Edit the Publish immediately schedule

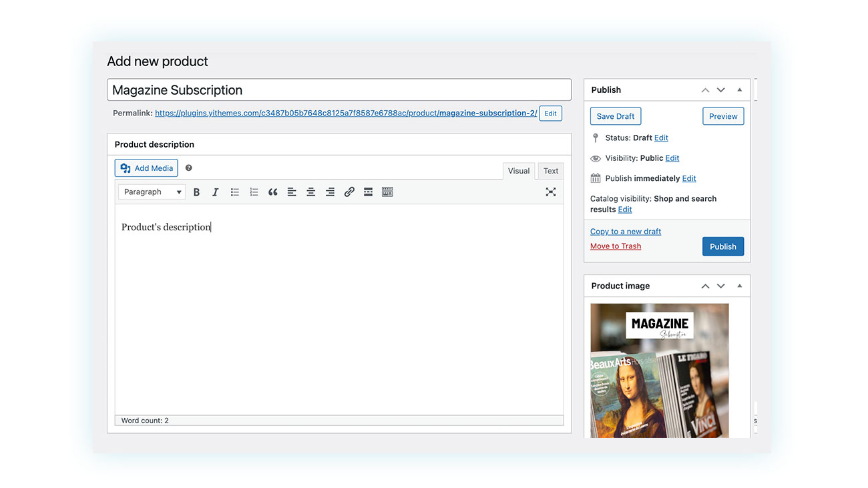(x=689, y=178)
